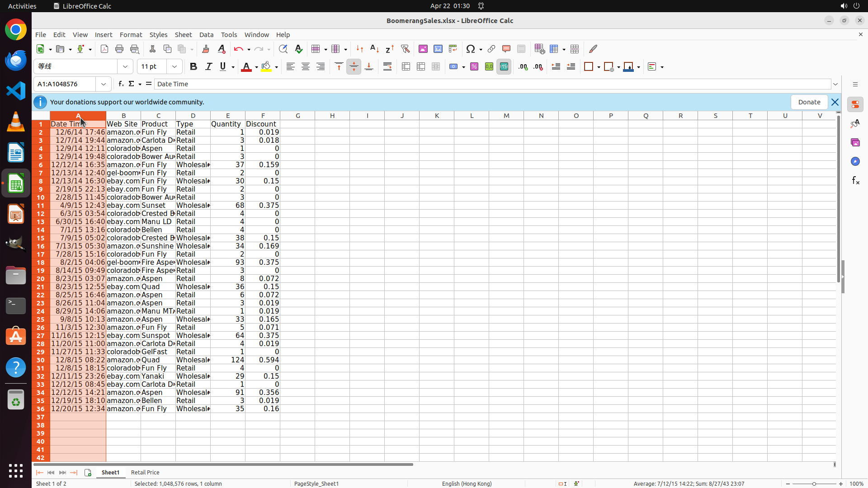Toggle bold formatting
The width and height of the screenshot is (868, 488).
[x=193, y=67]
